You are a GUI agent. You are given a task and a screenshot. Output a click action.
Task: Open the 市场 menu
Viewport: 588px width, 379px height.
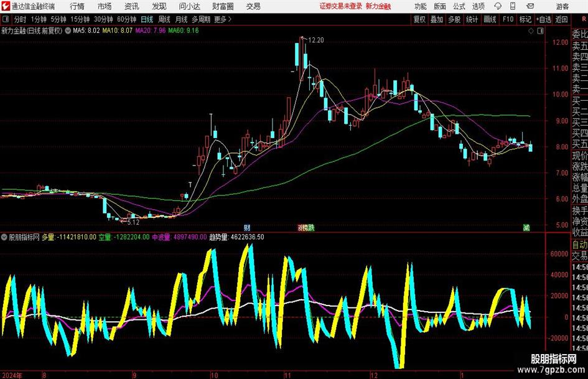point(105,6)
